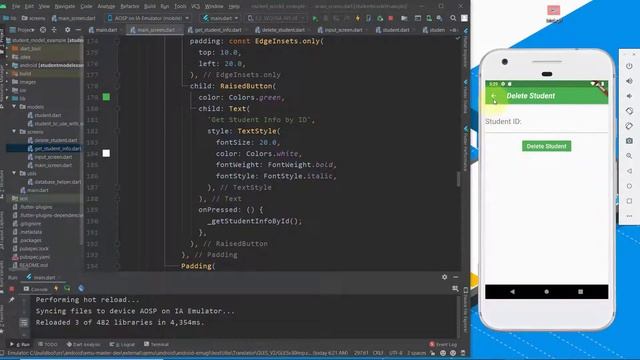Open the Refactor menu

pyautogui.click(x=130, y=6)
